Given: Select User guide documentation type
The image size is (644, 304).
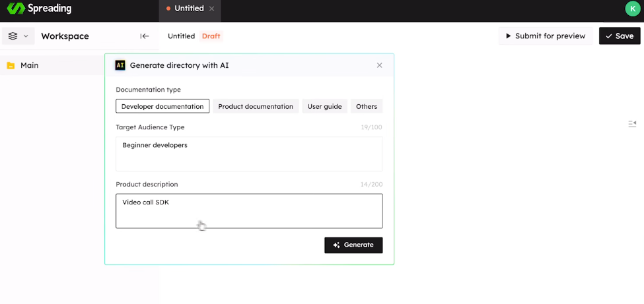Looking at the screenshot, I should click(x=324, y=106).
